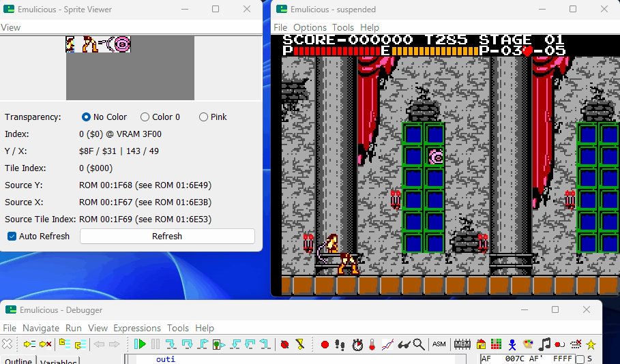Image resolution: width=620 pixels, height=364 pixels.
Task: Open the paint palette viewer icon
Action: click(x=529, y=344)
